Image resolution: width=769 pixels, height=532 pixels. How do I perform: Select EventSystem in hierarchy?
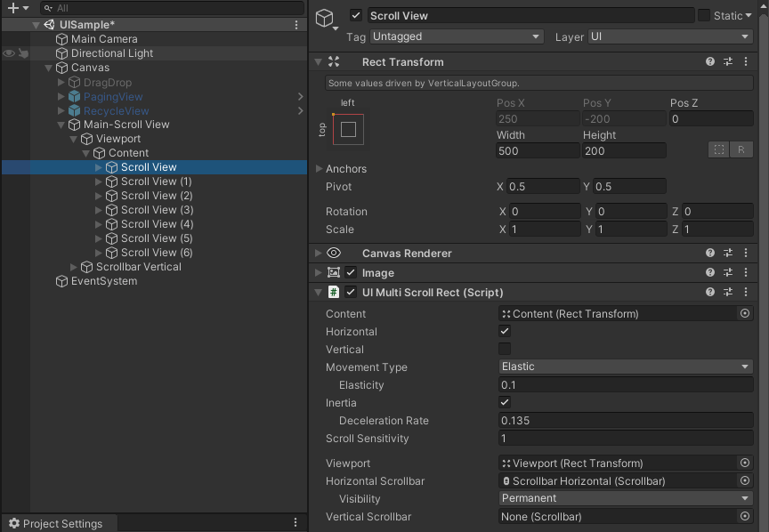(104, 281)
